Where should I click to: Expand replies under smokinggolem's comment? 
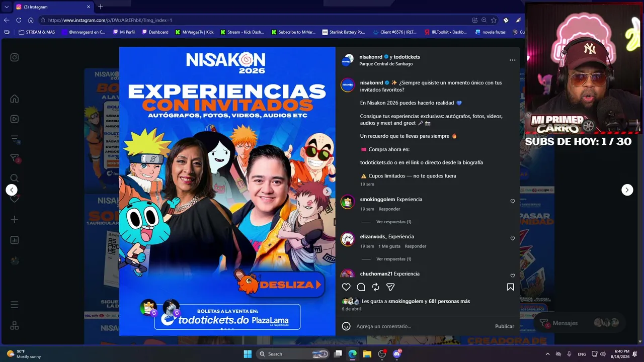393,222
